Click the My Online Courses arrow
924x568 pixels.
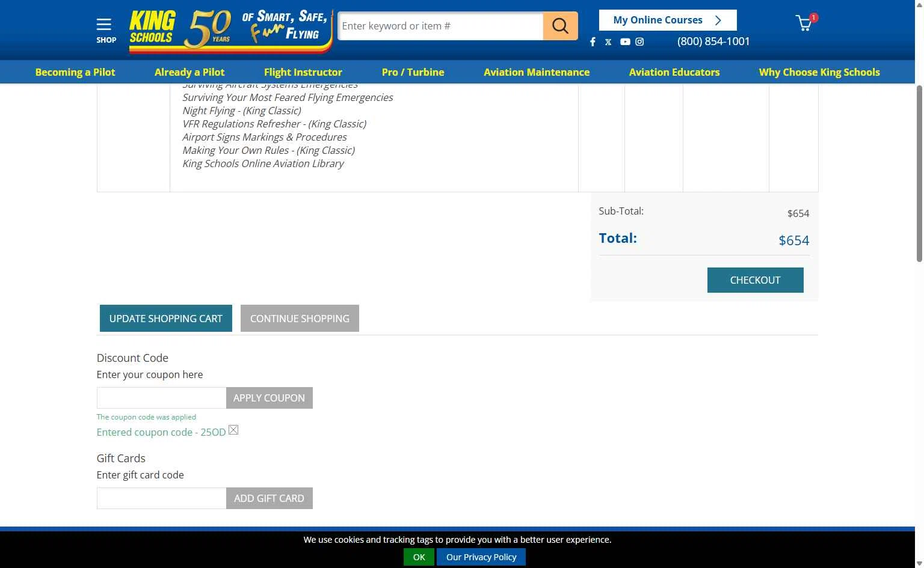[718, 20]
